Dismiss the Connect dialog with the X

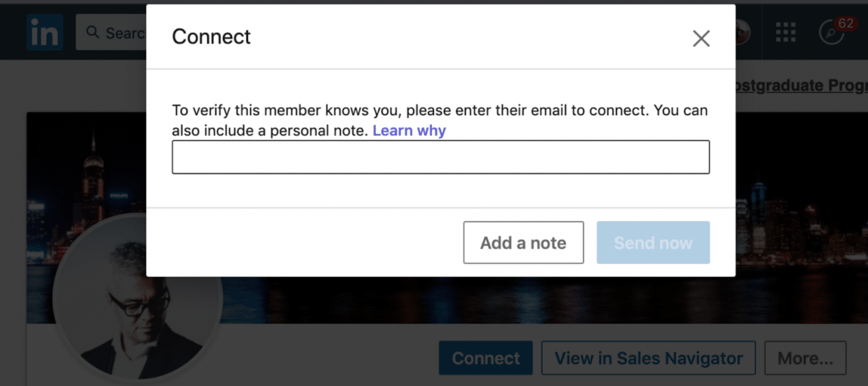click(x=701, y=38)
